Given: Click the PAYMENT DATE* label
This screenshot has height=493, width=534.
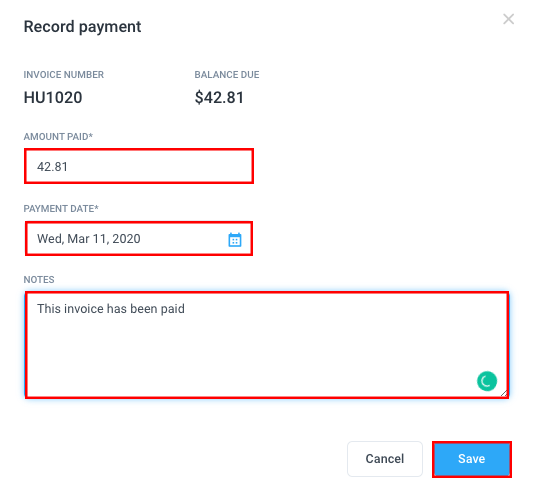Looking at the screenshot, I should coord(61,208).
